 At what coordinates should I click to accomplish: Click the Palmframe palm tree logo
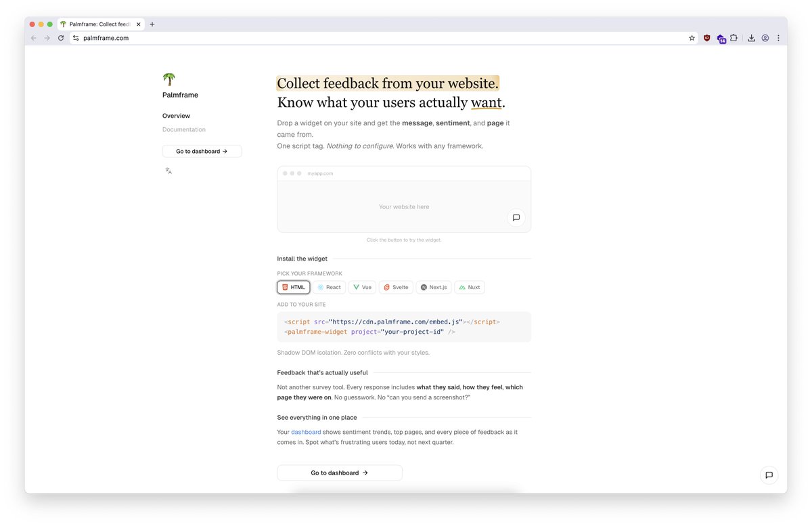click(x=168, y=80)
